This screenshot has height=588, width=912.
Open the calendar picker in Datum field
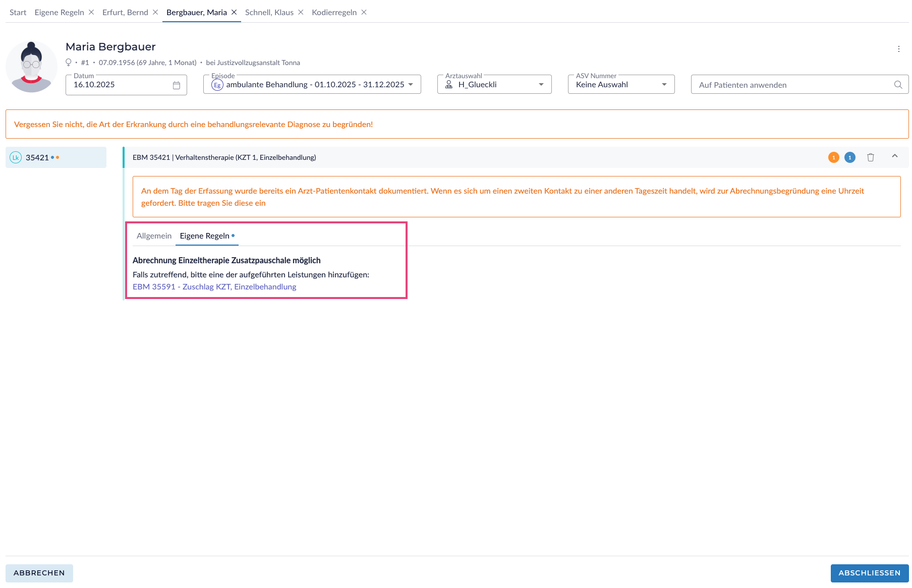coord(177,85)
